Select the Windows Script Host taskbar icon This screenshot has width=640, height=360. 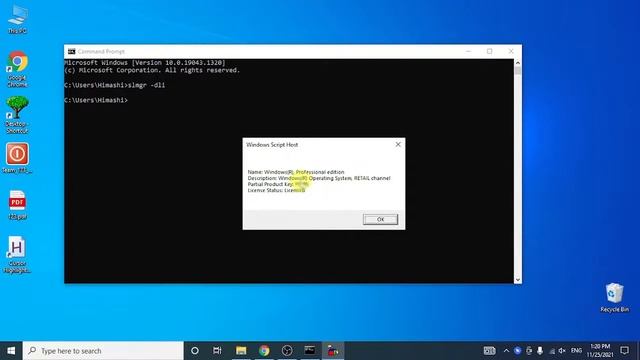[x=333, y=351]
